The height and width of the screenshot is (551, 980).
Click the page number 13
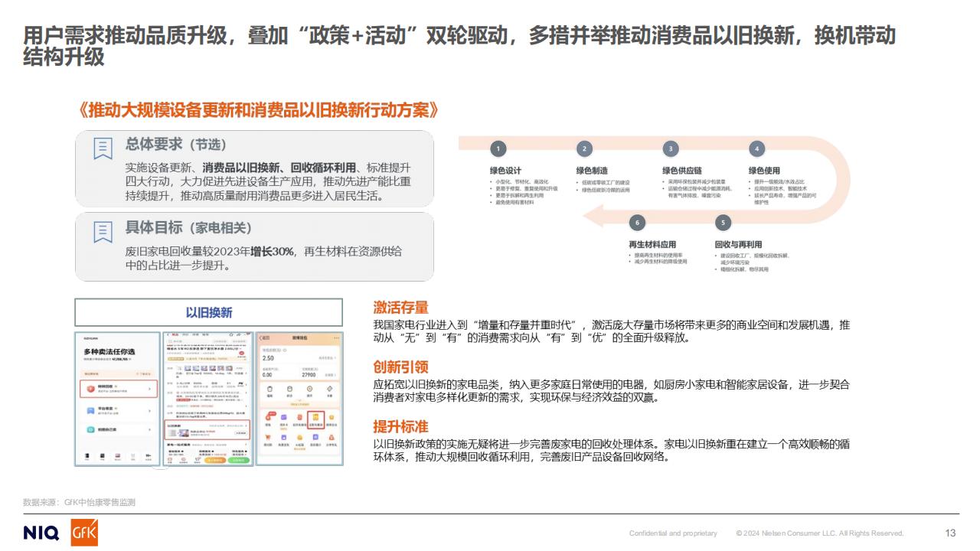point(950,533)
